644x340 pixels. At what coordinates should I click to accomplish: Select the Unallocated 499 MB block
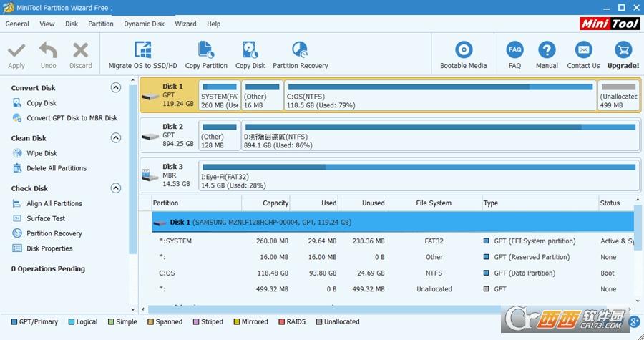(x=618, y=95)
